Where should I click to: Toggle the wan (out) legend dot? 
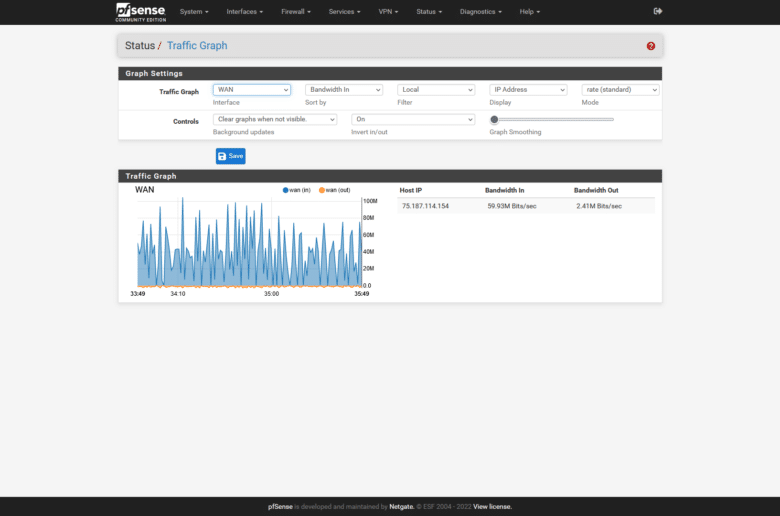pos(322,190)
